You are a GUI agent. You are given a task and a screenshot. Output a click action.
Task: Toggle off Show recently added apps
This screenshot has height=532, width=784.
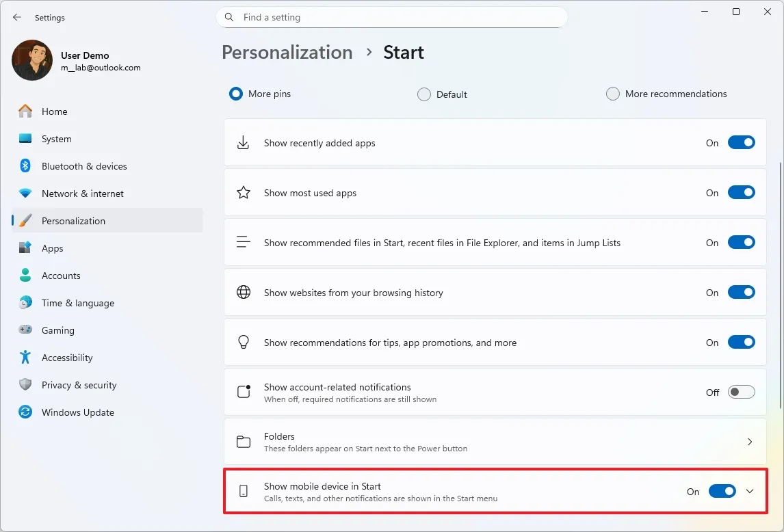tap(742, 142)
